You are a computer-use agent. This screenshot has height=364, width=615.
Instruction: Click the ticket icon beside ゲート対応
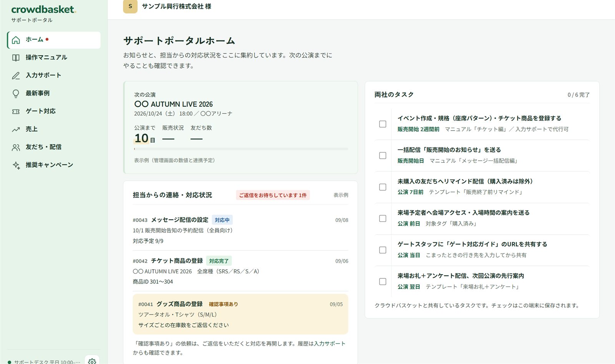click(x=16, y=111)
